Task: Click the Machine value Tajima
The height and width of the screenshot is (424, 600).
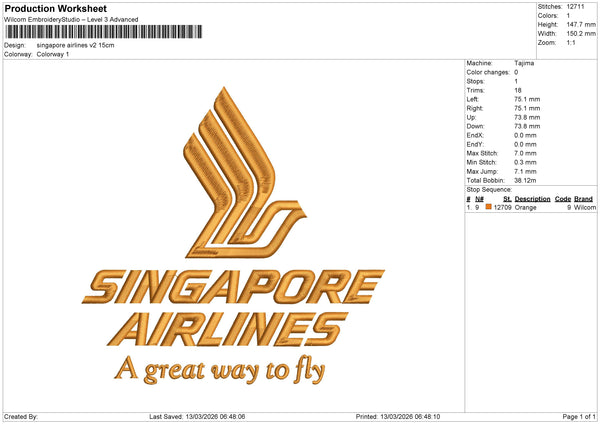Action: (x=524, y=63)
